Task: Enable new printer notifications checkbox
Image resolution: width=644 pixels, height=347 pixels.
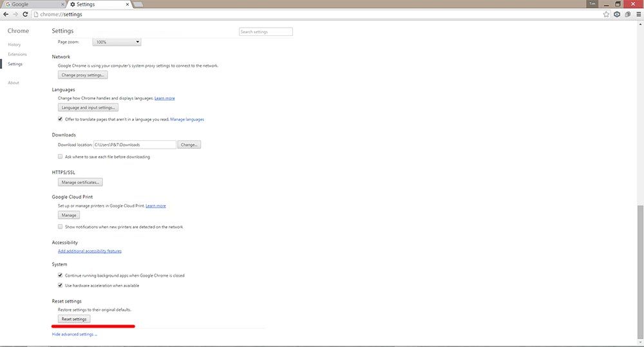Action: pyautogui.click(x=61, y=227)
